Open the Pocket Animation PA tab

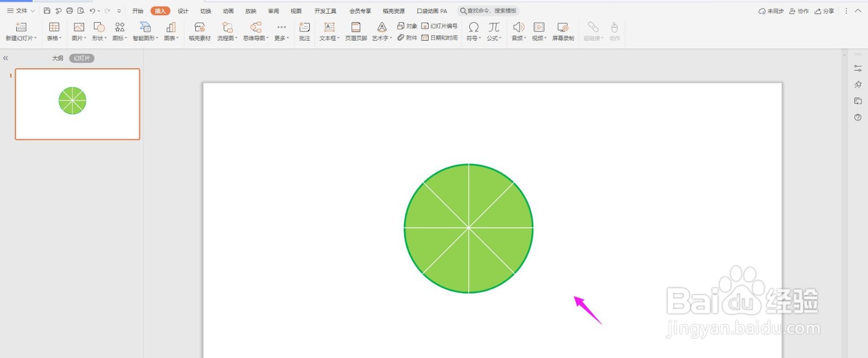(432, 11)
